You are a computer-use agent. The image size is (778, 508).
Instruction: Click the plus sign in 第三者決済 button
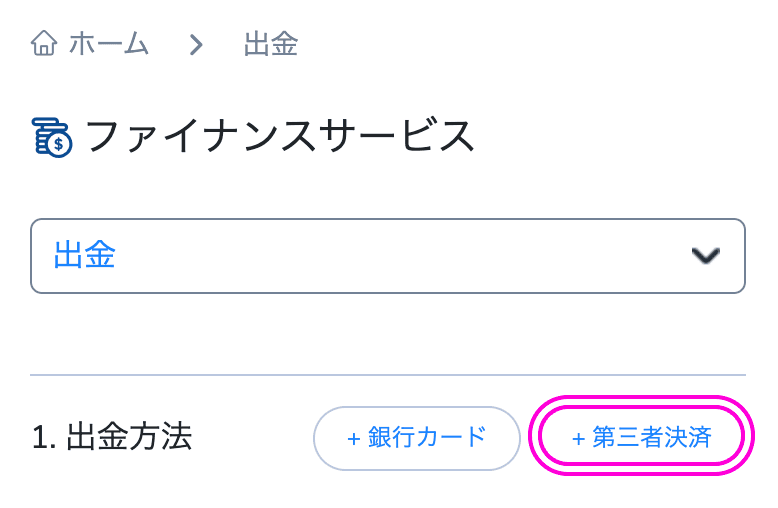578,439
